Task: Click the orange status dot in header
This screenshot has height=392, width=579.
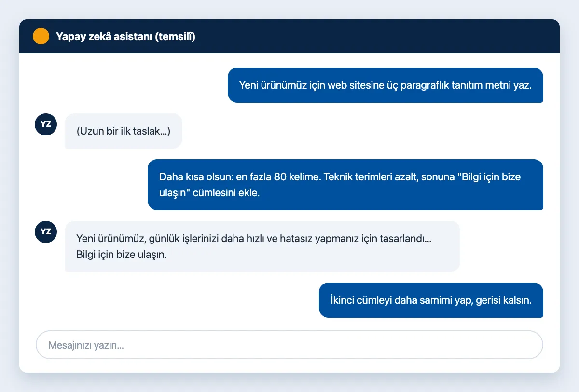Action: 41,36
